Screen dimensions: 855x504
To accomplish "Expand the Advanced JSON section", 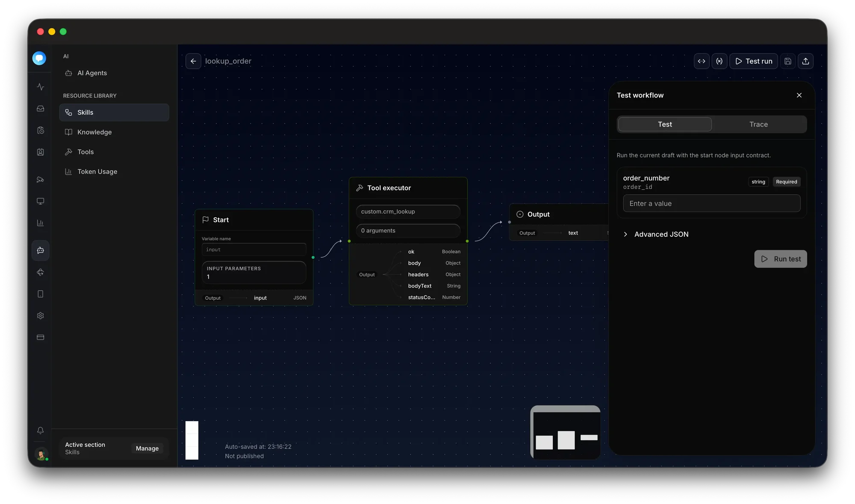I will point(656,234).
